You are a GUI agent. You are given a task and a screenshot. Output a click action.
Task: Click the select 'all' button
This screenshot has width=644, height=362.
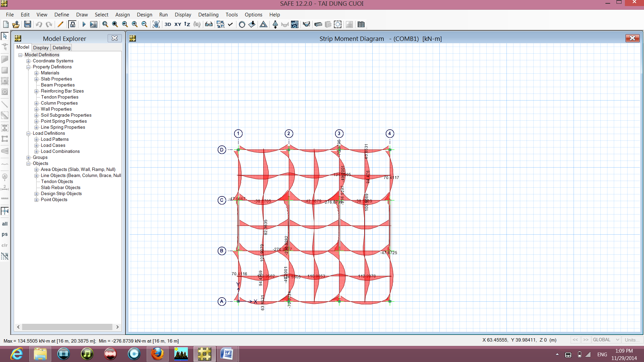tap(5, 224)
